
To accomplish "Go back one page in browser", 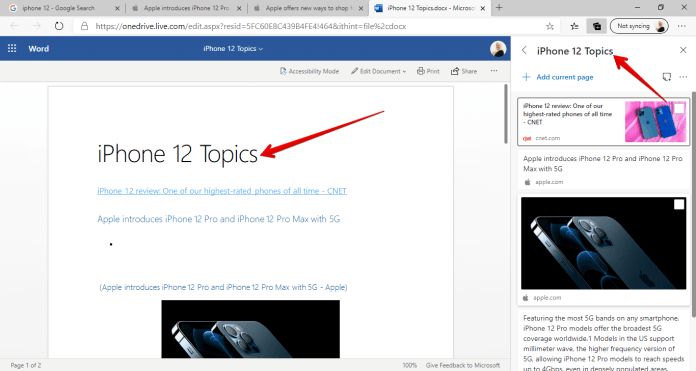I will 15,26.
